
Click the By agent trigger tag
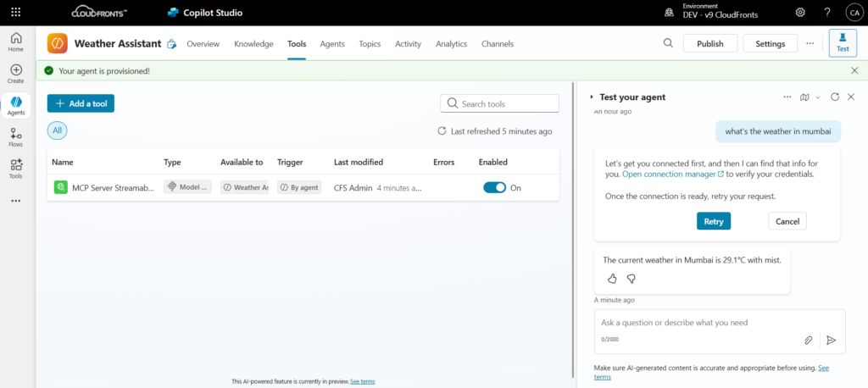299,187
